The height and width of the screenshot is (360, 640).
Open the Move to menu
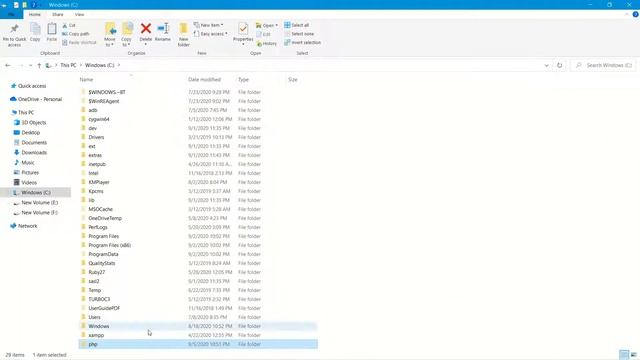point(110,35)
